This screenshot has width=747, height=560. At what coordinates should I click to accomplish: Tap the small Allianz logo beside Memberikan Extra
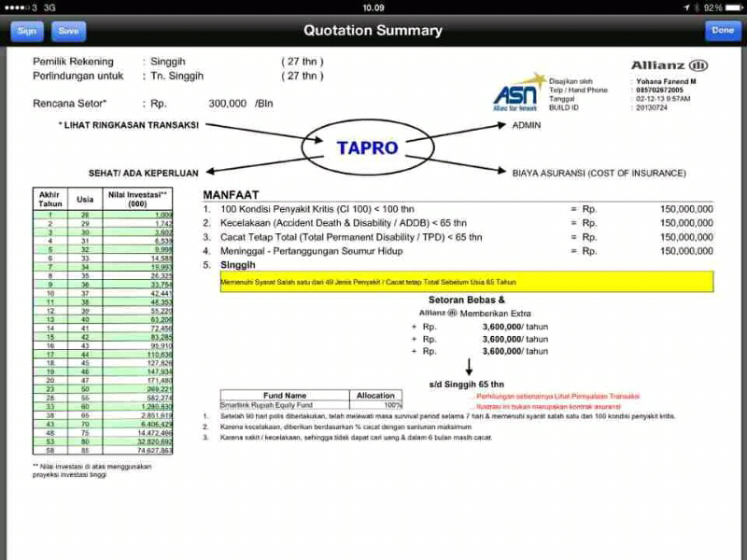[437, 313]
